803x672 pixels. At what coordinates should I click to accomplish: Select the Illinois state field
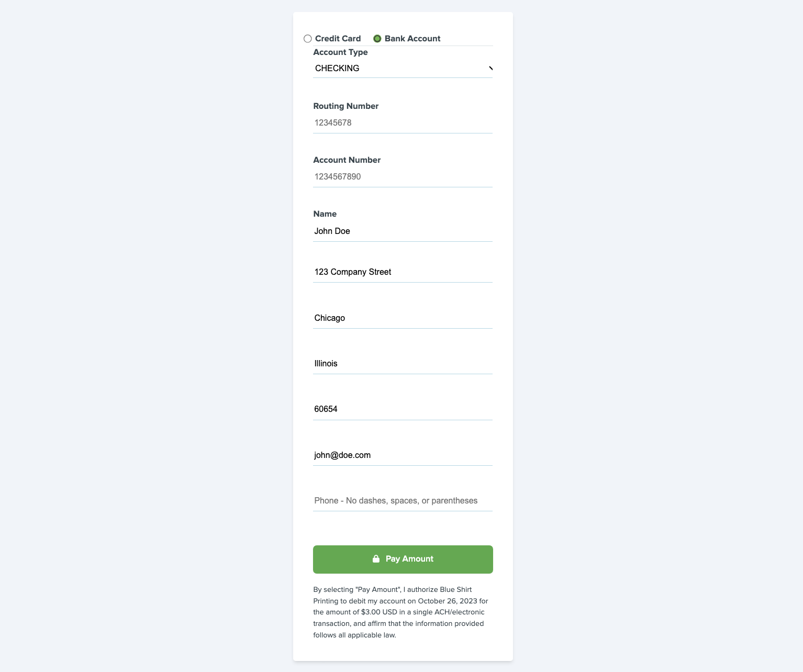402,364
